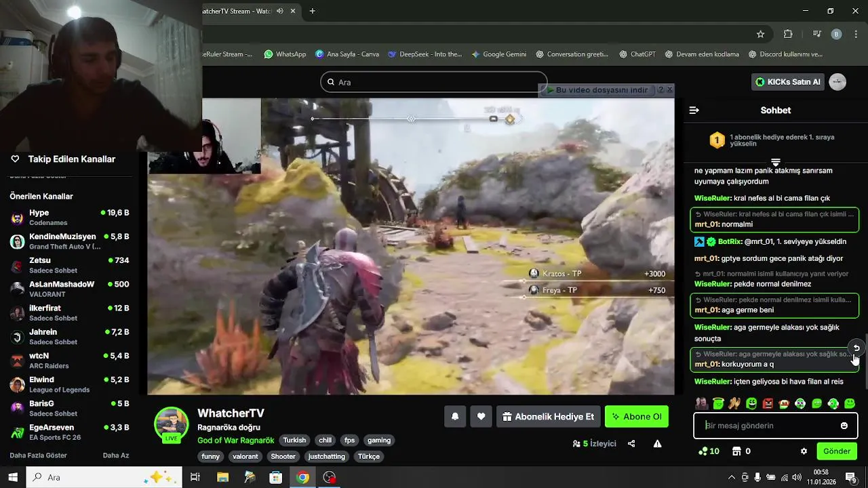Image resolution: width=868 pixels, height=488 pixels.
Task: Open the Chrome extensions puzzle icon
Action: 788,34
